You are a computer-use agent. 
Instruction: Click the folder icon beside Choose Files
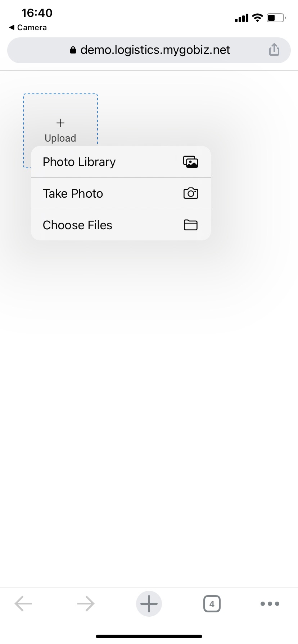190,225
